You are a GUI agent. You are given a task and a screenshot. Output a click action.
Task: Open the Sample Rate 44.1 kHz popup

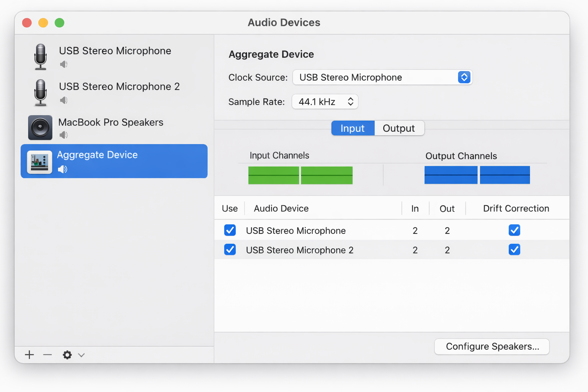pos(325,102)
